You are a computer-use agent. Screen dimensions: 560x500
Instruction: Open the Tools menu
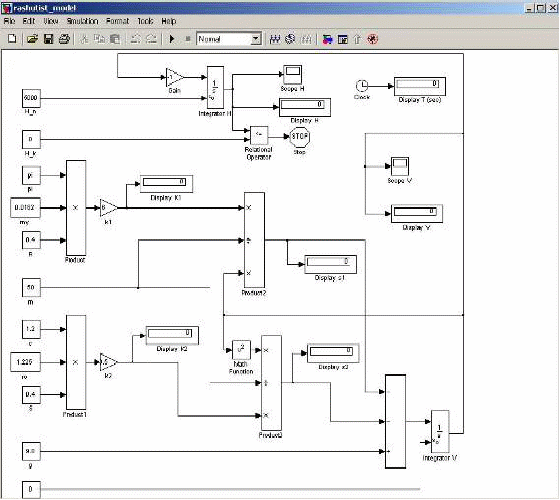(145, 21)
